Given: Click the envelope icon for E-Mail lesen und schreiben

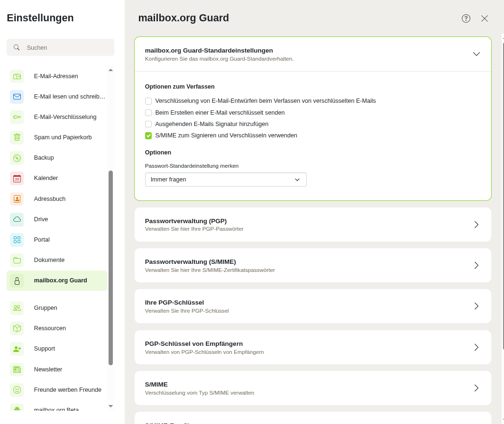Looking at the screenshot, I should tap(17, 97).
